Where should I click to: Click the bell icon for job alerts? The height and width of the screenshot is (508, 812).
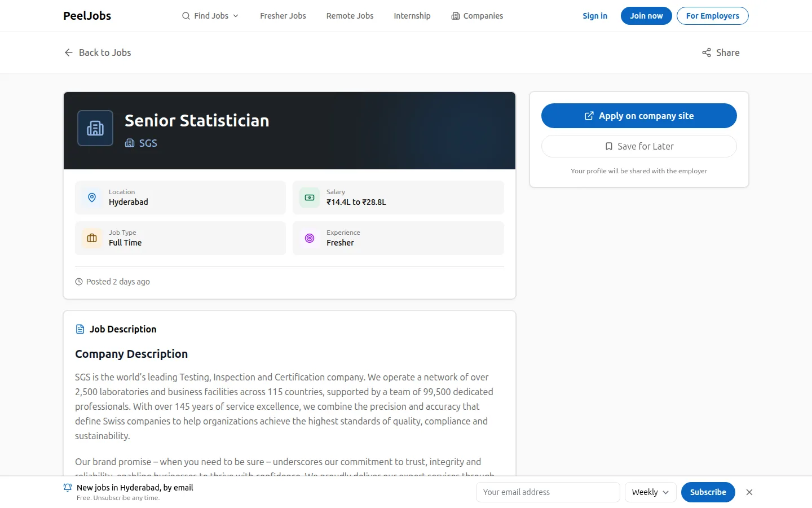click(x=68, y=488)
